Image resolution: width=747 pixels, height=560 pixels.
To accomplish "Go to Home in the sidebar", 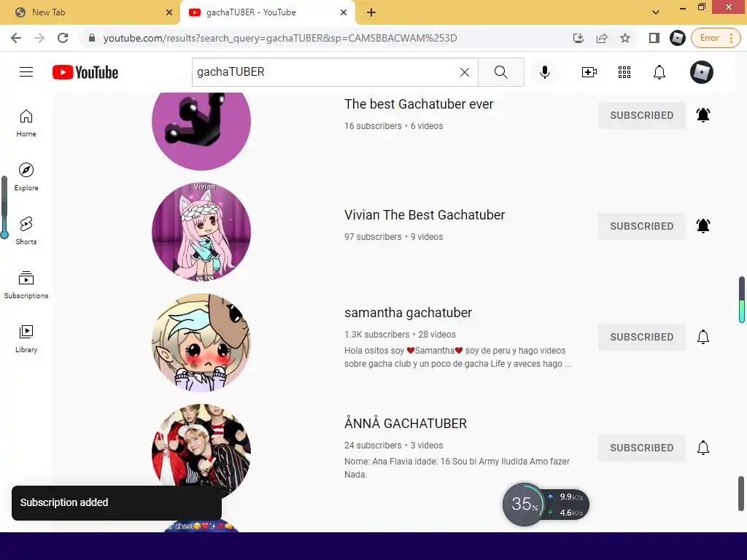I will pos(26,123).
